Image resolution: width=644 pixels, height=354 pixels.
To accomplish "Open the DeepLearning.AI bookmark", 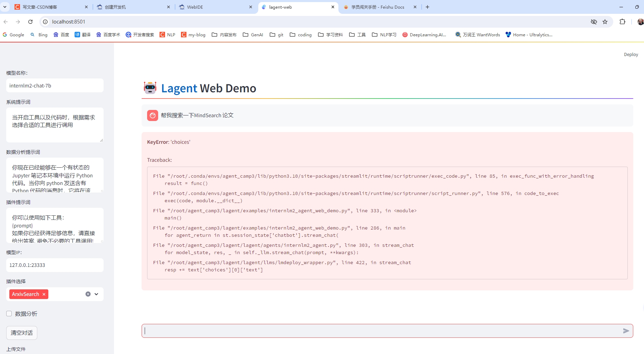I will point(424,35).
